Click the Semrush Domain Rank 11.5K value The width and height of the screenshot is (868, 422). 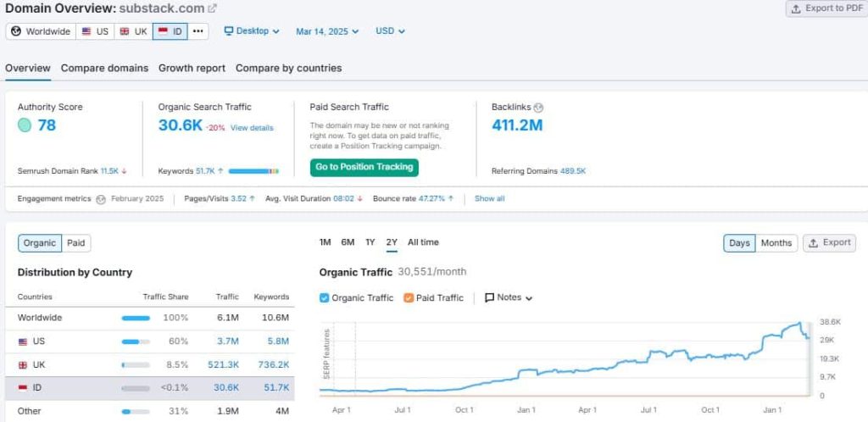pos(109,171)
